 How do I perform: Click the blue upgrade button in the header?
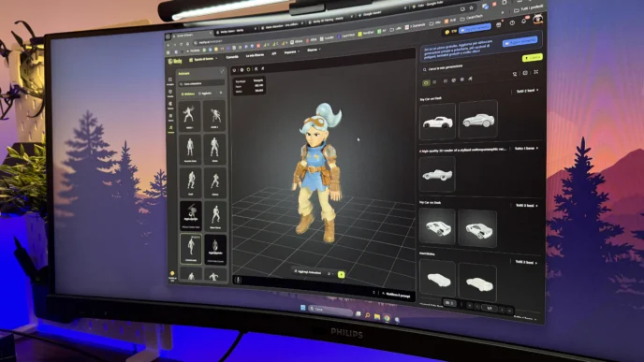tap(475, 28)
